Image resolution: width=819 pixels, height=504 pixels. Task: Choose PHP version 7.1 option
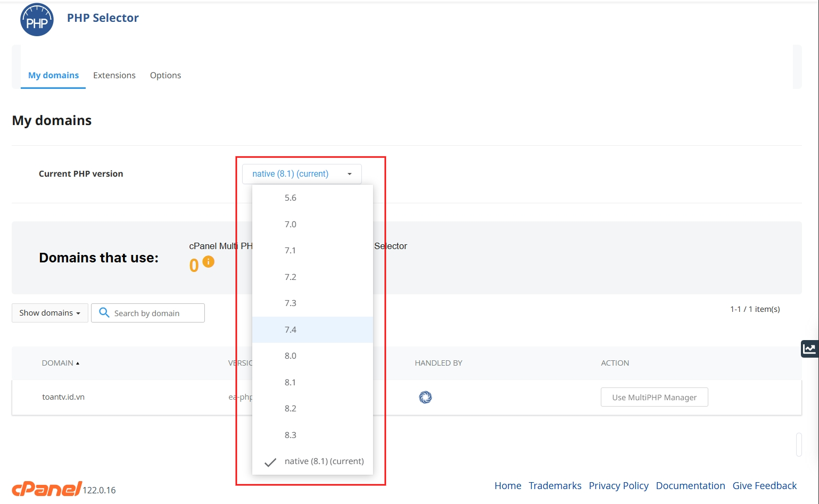tap(312, 251)
